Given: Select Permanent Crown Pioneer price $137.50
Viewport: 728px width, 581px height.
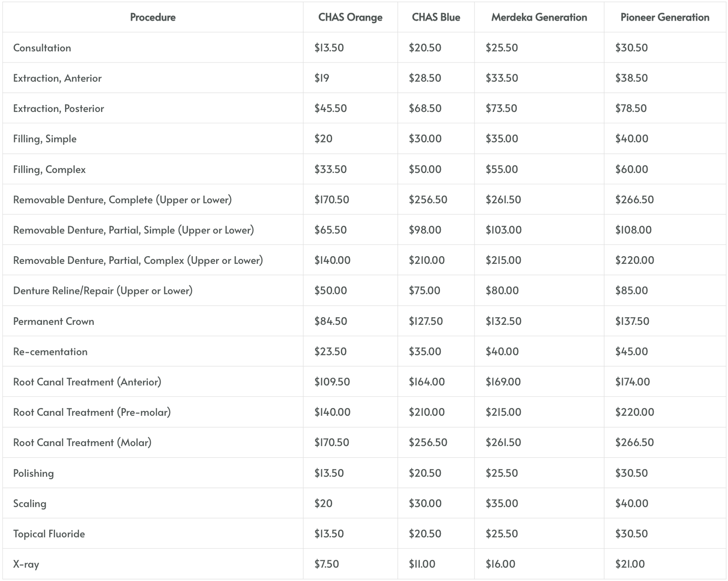Looking at the screenshot, I should (x=632, y=321).
